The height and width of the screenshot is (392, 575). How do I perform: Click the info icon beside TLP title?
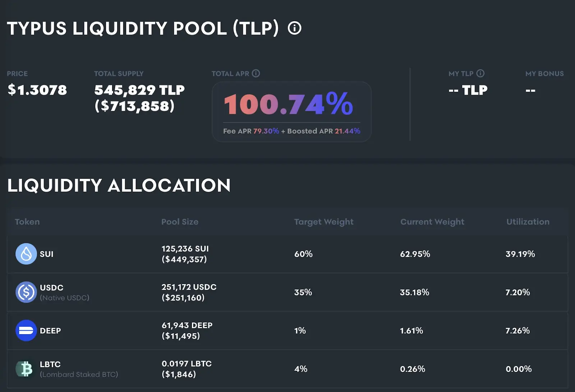(x=294, y=28)
